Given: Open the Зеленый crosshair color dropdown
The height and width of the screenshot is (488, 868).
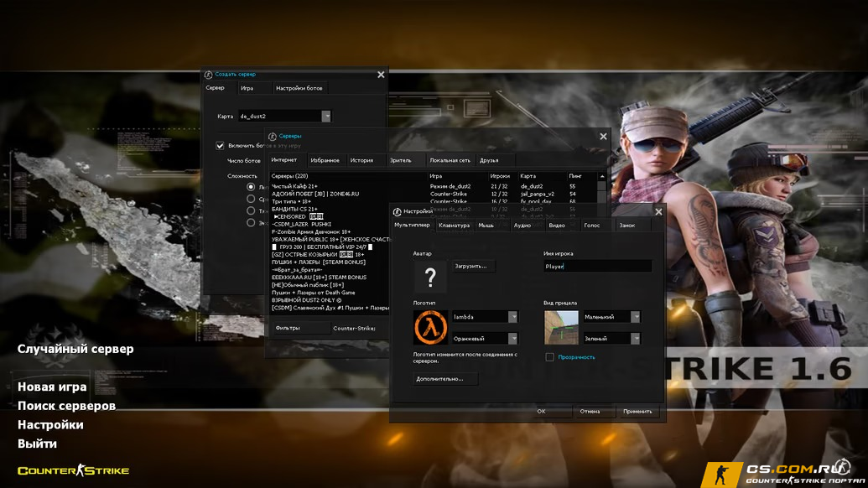Looking at the screenshot, I should [635, 339].
